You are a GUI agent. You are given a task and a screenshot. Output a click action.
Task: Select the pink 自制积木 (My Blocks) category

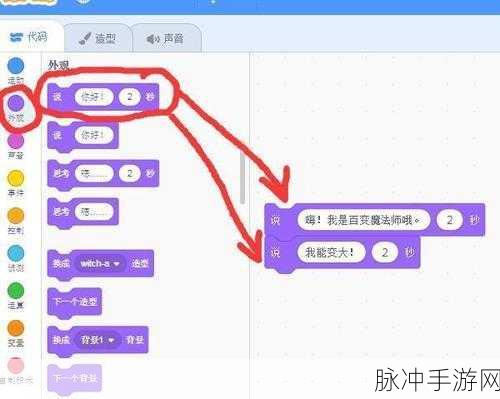[16, 371]
